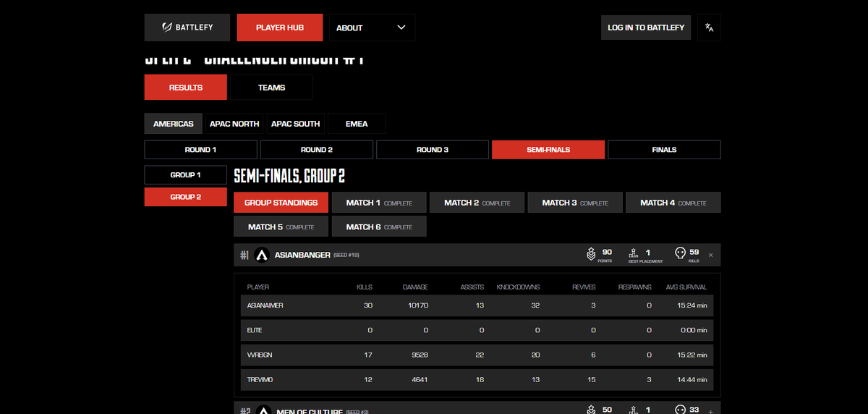The image size is (868, 414).
Task: Expand the Men of Culture team row
Action: coord(710,410)
